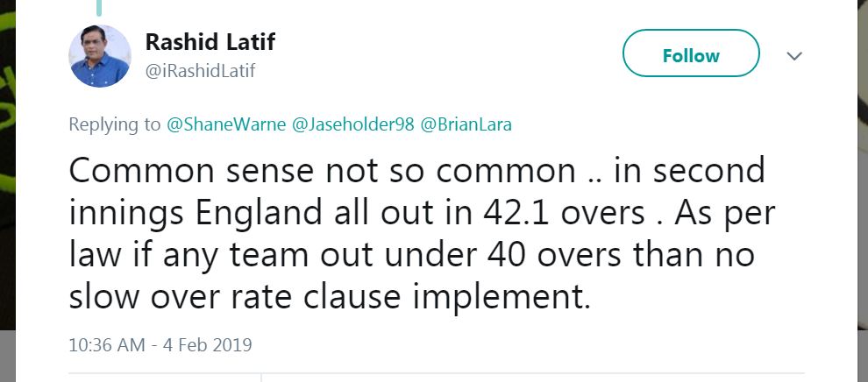The width and height of the screenshot is (868, 382).
Task: Click "slow over rate clause implement." text
Action: (x=329, y=298)
